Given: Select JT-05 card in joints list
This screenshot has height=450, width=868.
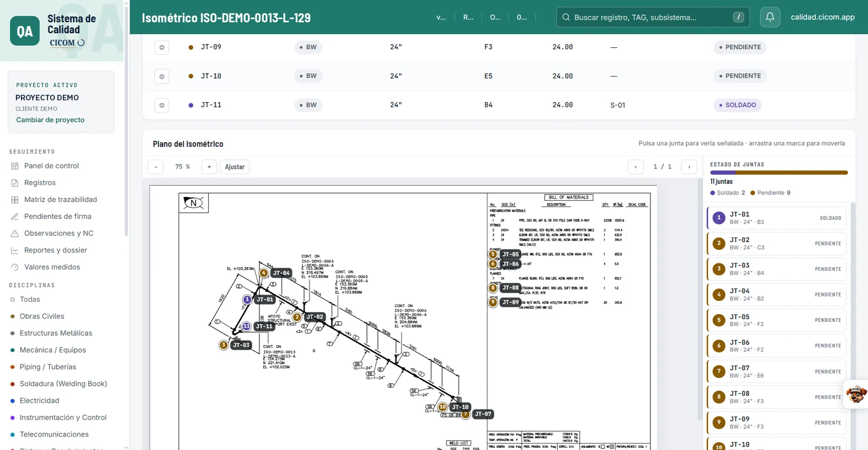Looking at the screenshot, I should (x=776, y=320).
